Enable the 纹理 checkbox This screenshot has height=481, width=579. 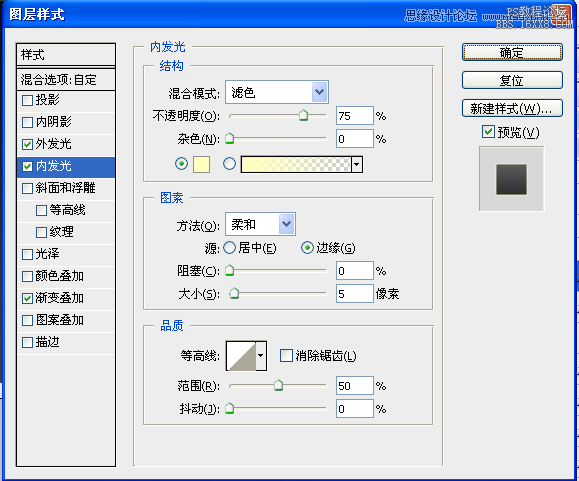(41, 233)
